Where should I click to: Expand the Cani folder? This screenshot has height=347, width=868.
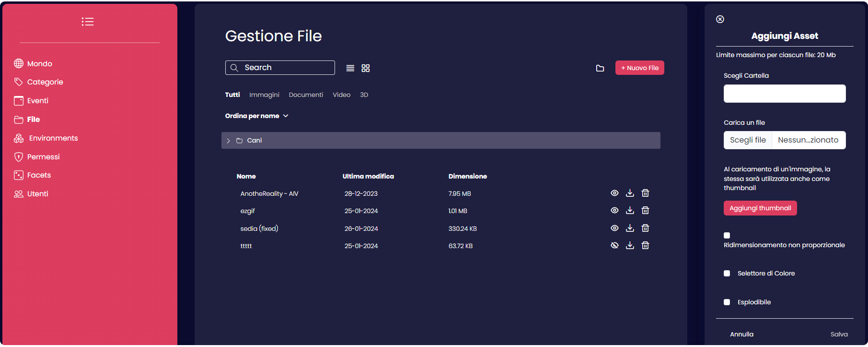tap(229, 141)
